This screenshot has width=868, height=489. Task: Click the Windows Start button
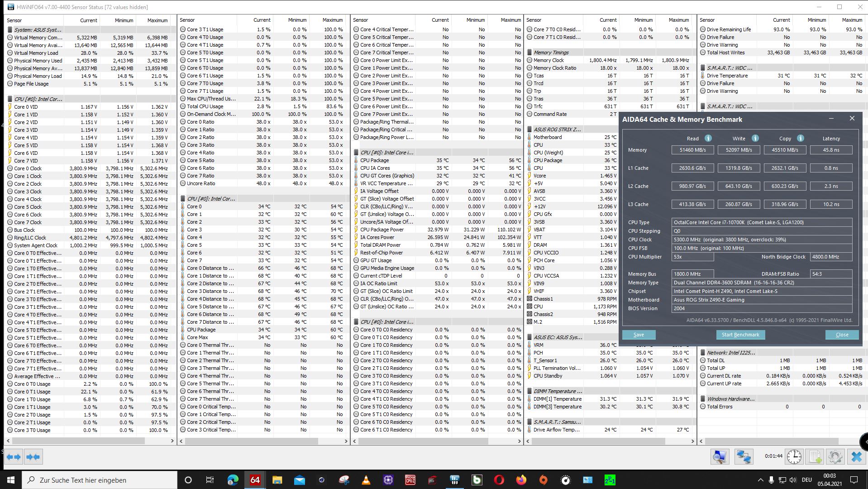[11, 480]
